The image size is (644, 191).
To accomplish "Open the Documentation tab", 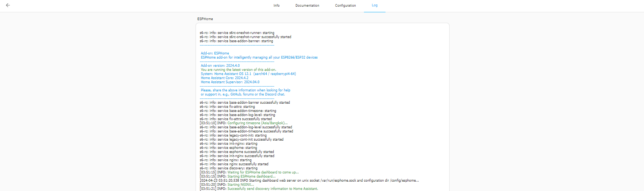I will pyautogui.click(x=307, y=6).
